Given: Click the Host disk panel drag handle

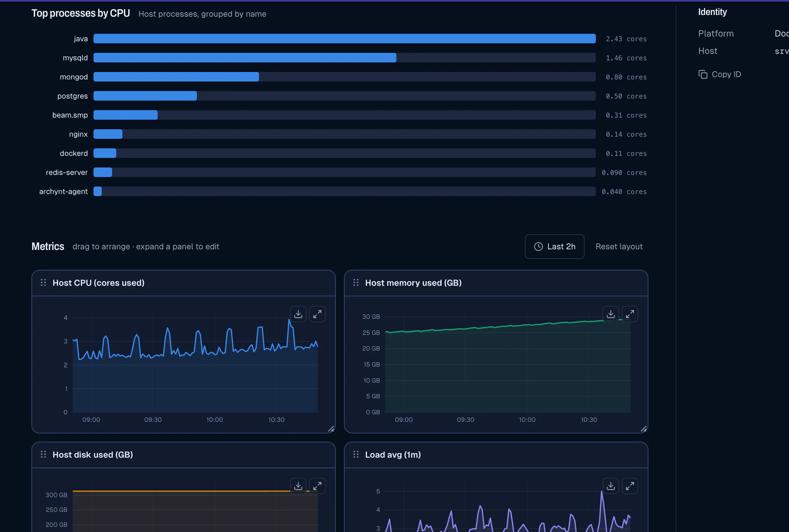Looking at the screenshot, I should [43, 455].
